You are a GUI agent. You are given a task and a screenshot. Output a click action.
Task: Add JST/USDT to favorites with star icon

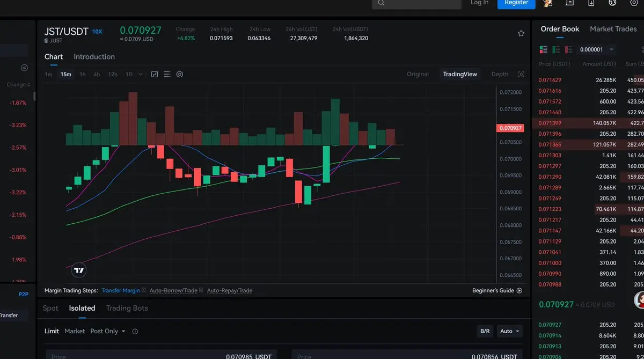521,33
